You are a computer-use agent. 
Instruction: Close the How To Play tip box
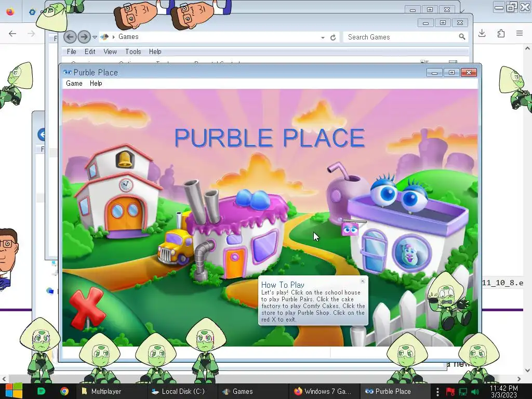tap(363, 281)
